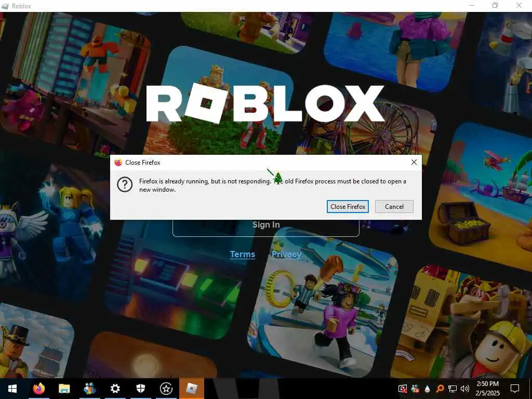Image resolution: width=532 pixels, height=399 pixels.
Task: Open the circled star app on taskbar
Action: click(x=166, y=389)
